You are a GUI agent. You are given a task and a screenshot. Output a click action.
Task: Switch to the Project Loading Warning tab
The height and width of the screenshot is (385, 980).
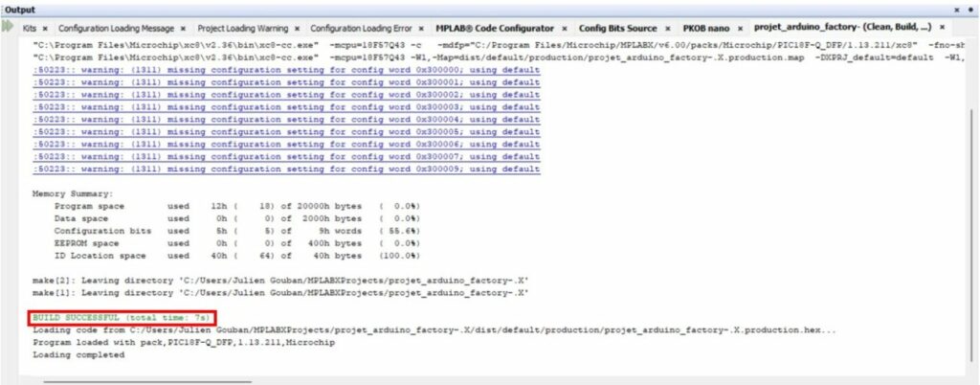point(242,29)
